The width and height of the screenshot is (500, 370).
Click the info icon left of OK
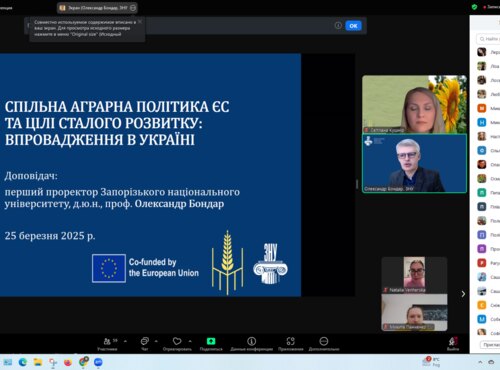tap(338, 26)
